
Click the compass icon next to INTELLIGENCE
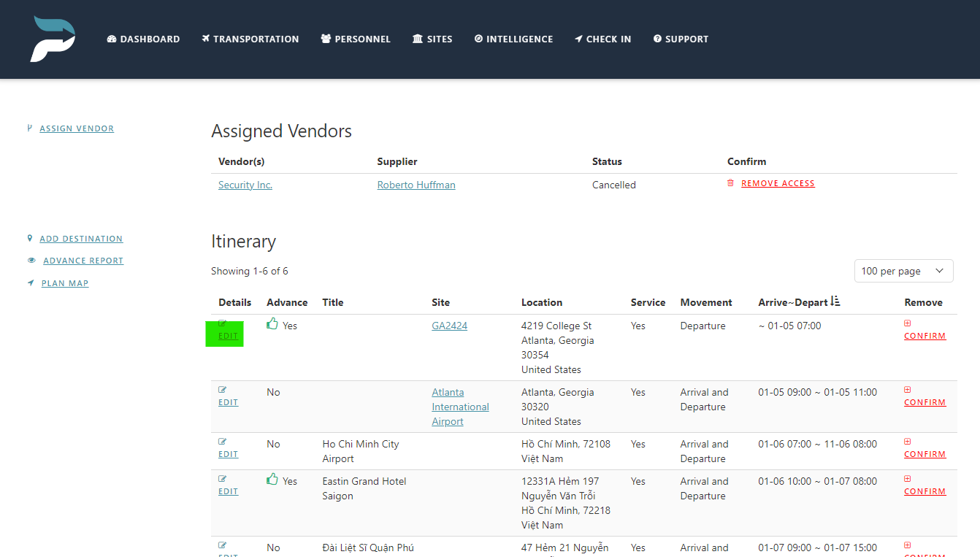click(481, 39)
